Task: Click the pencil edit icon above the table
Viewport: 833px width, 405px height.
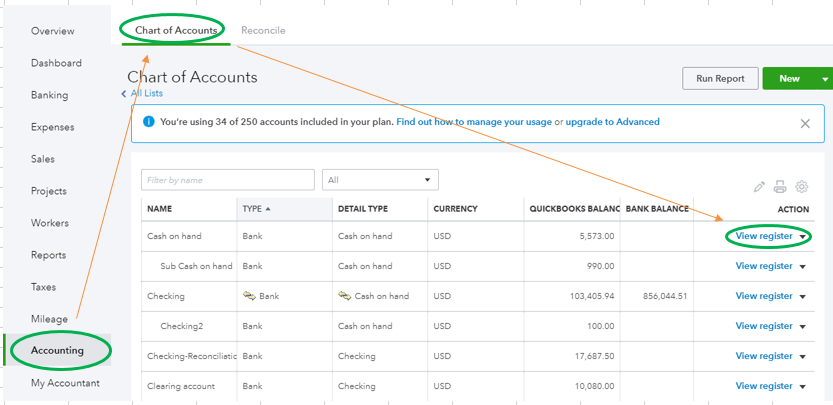Action: click(759, 186)
